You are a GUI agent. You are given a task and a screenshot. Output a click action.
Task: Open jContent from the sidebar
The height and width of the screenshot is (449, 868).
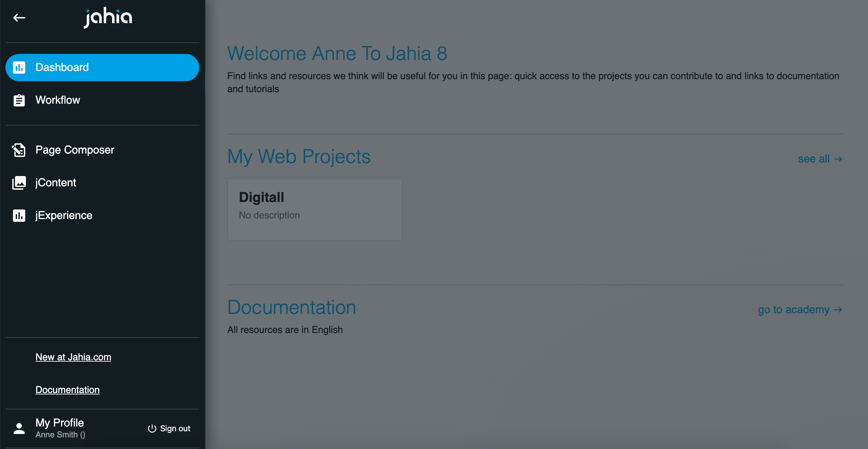(56, 183)
